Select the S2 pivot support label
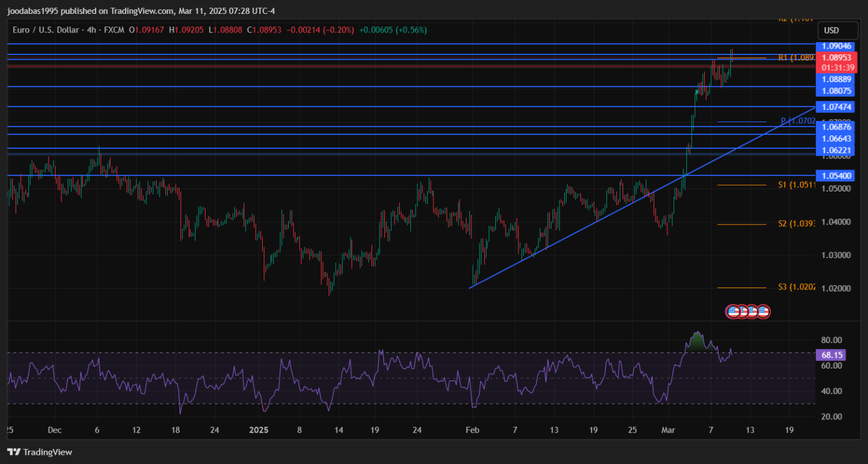 [x=796, y=224]
